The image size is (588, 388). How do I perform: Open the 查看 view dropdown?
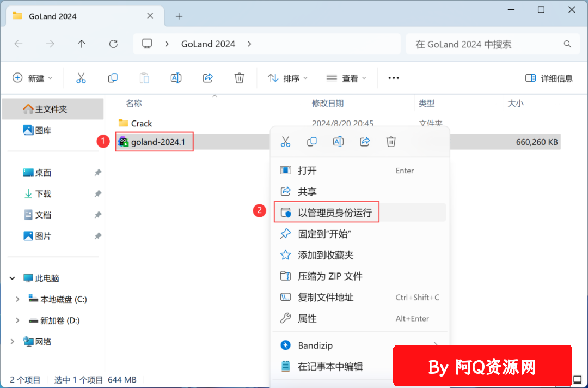346,78
